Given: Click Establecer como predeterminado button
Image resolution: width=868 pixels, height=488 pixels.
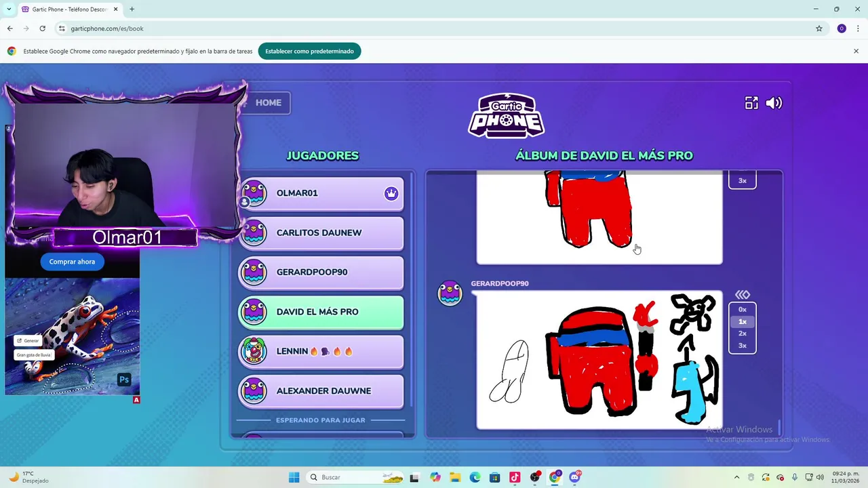Looking at the screenshot, I should (x=309, y=52).
